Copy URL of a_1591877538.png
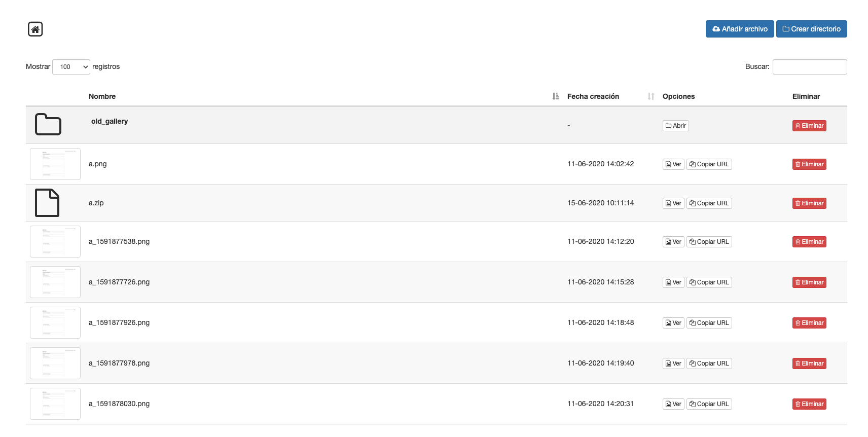 709,242
